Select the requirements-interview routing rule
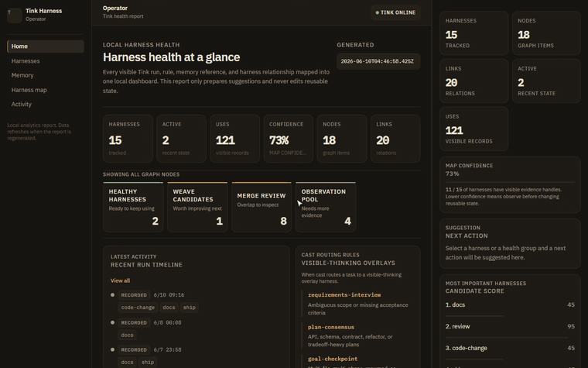588x368 pixels. coord(357,304)
